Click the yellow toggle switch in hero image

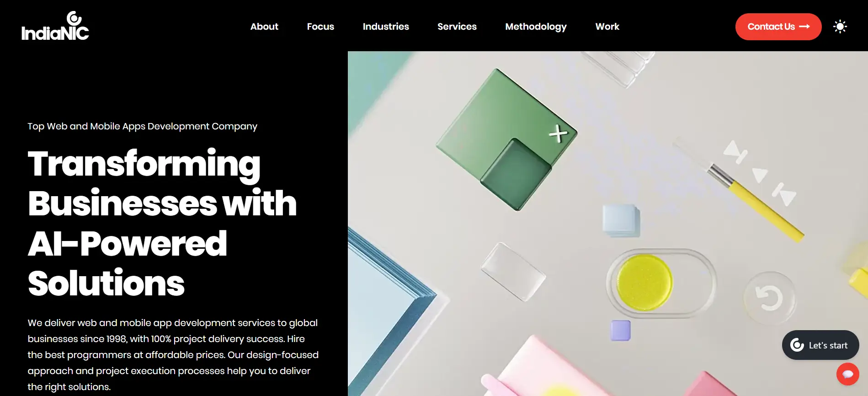661,283
